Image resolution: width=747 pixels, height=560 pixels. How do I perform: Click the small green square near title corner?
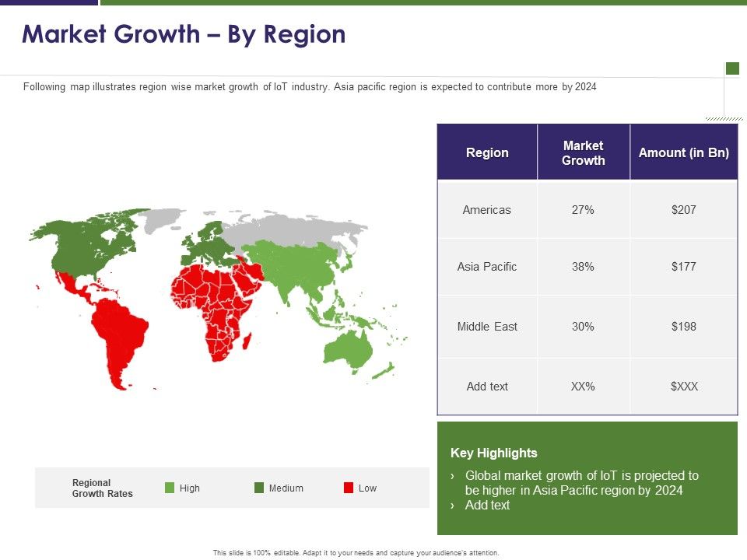(x=732, y=68)
